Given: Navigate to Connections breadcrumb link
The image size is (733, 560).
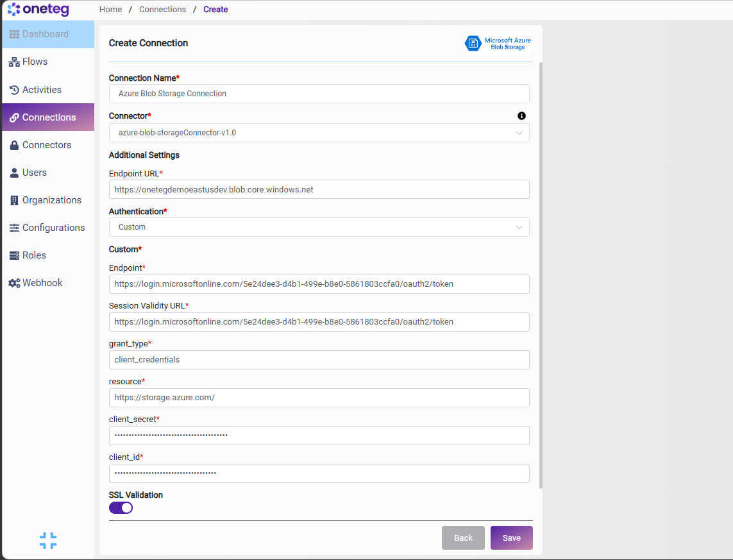Looking at the screenshot, I should pyautogui.click(x=162, y=10).
